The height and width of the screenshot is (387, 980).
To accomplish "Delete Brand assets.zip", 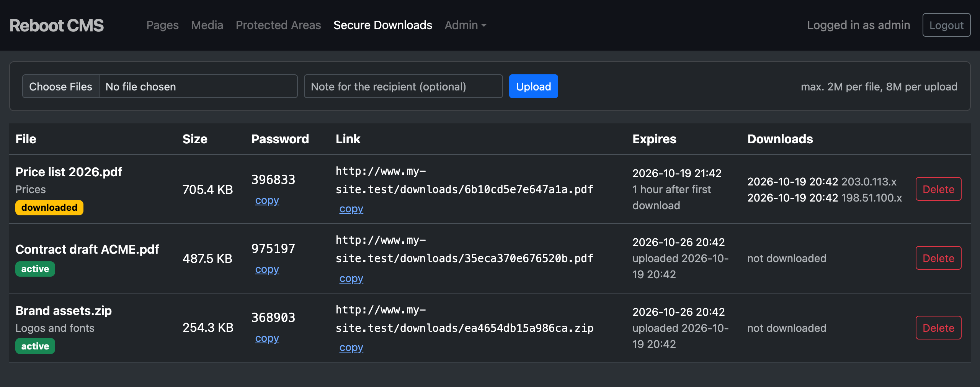I will click(x=938, y=328).
